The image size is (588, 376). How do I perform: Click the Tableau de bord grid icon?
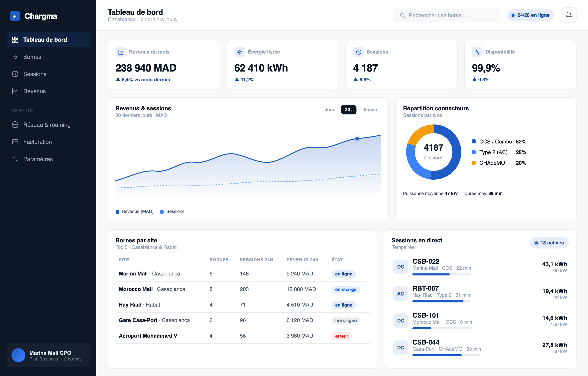click(x=15, y=40)
